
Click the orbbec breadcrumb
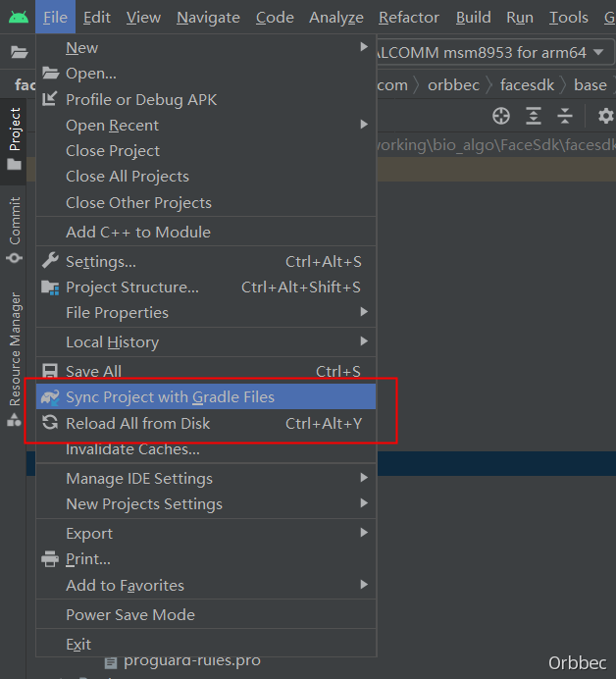click(x=454, y=84)
